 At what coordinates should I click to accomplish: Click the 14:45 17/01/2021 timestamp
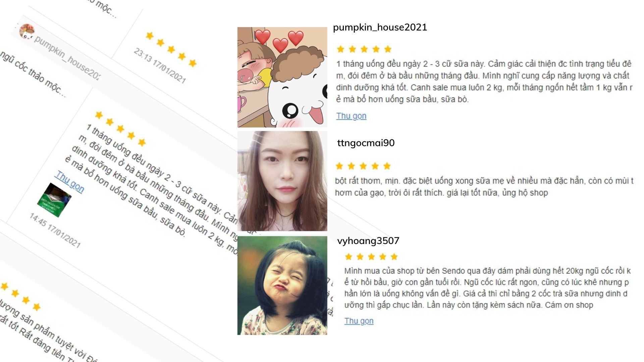55,231
